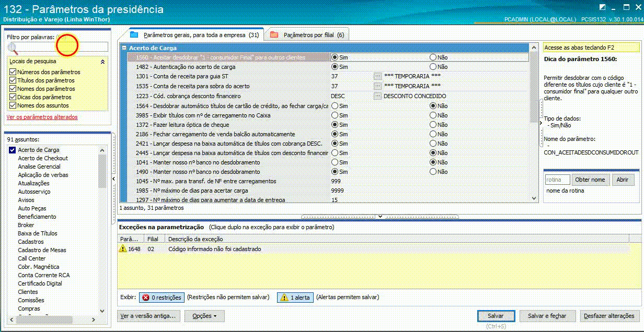Select exception row Código informado não foi cadastrado
This screenshot has width=644, height=332.
pos(373,249)
